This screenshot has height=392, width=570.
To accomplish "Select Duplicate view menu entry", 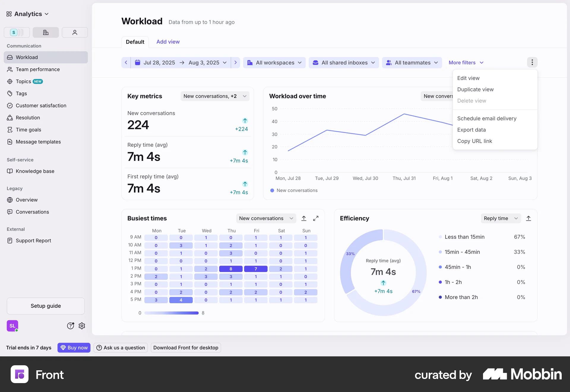I will click(x=475, y=89).
